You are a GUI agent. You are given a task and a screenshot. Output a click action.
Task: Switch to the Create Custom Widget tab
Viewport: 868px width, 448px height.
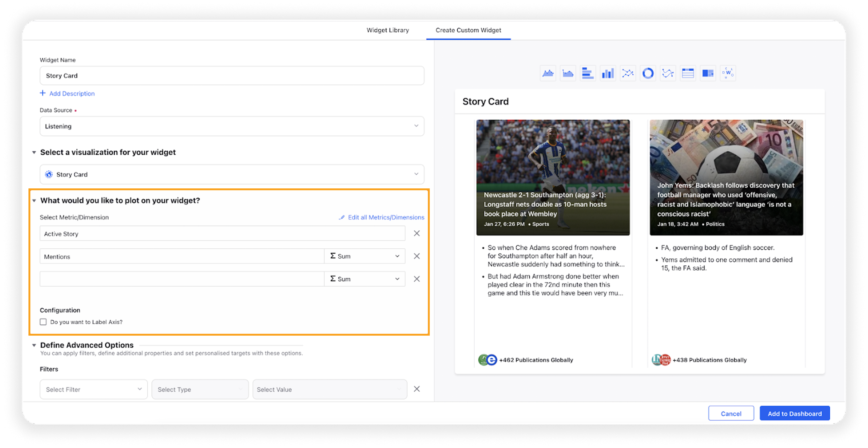click(468, 30)
